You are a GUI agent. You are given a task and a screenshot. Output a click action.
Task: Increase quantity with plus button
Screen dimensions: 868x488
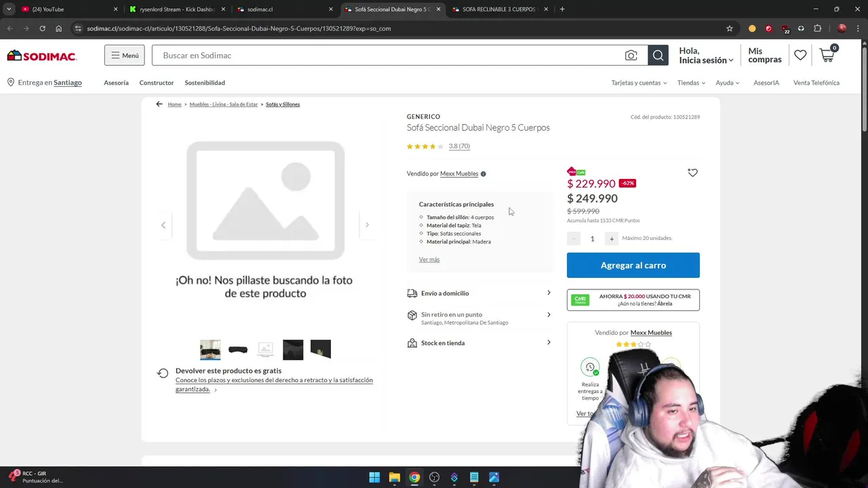point(612,239)
